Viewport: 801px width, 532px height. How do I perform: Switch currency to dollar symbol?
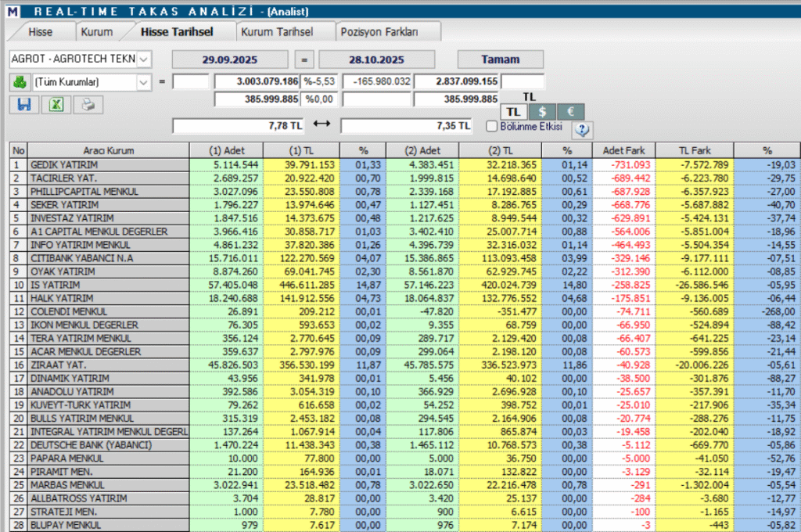pos(541,112)
